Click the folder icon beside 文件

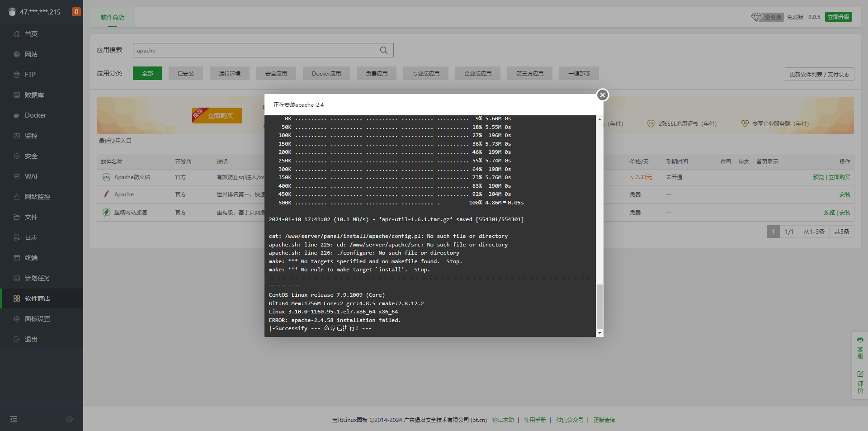[x=17, y=217]
